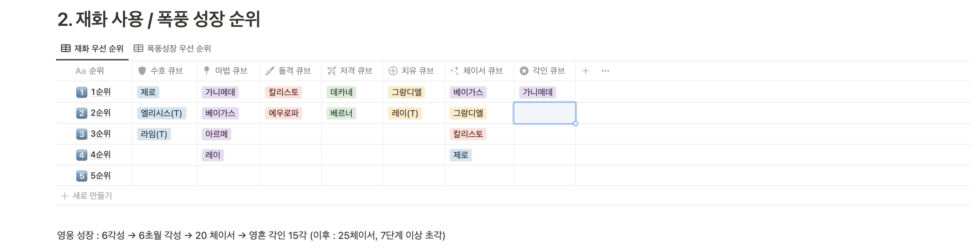
Task: Open the 1순위 row page
Action: [101, 92]
